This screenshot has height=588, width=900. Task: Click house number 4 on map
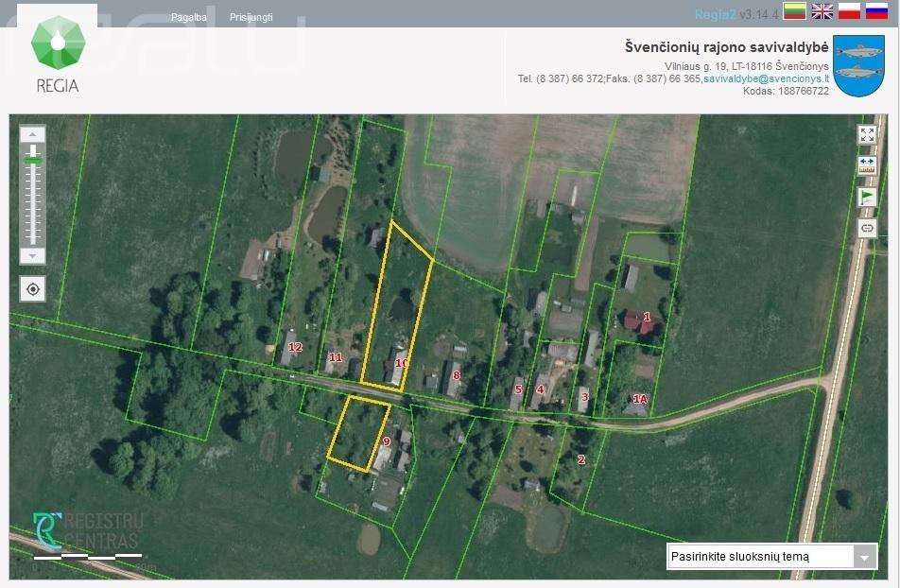tap(540, 389)
